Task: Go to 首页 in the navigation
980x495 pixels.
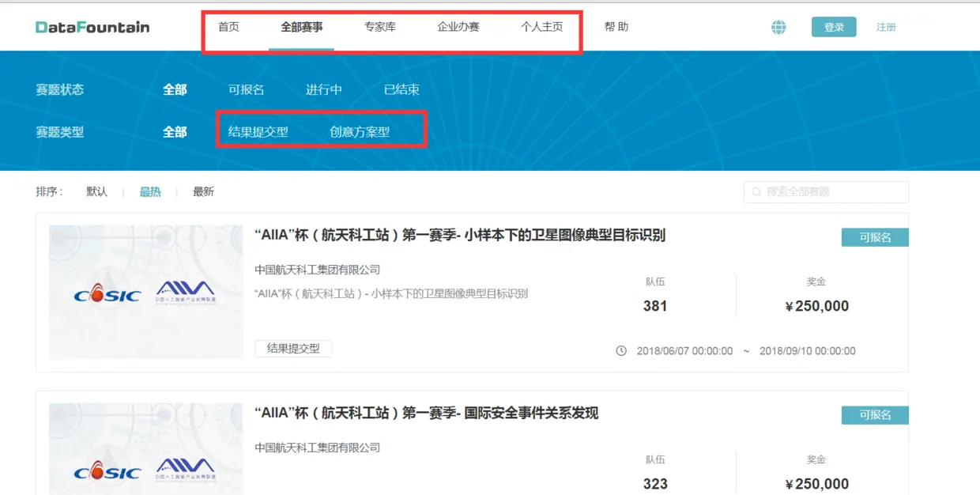Action: (x=228, y=27)
